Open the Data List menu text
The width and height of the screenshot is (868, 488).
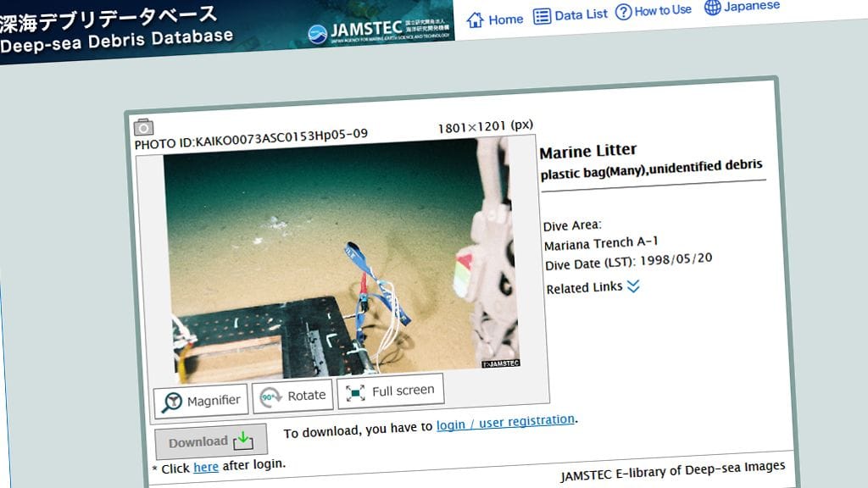581,14
